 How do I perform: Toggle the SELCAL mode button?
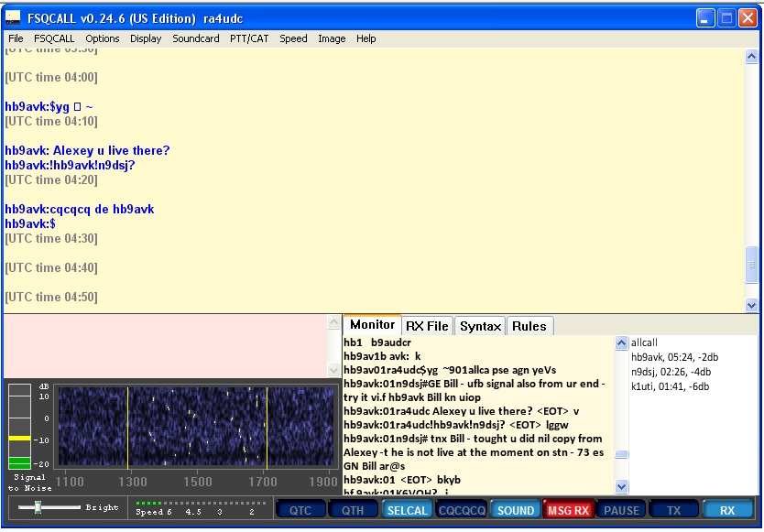tap(407, 510)
